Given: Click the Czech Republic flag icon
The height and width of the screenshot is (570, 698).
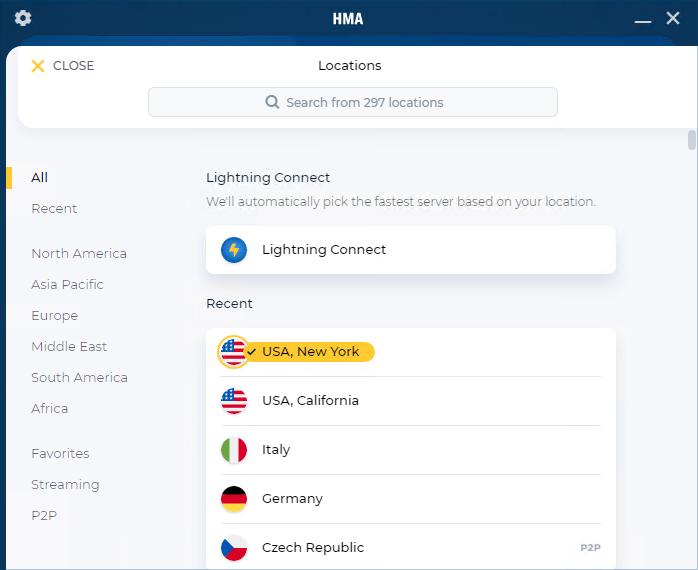Looking at the screenshot, I should (x=234, y=548).
